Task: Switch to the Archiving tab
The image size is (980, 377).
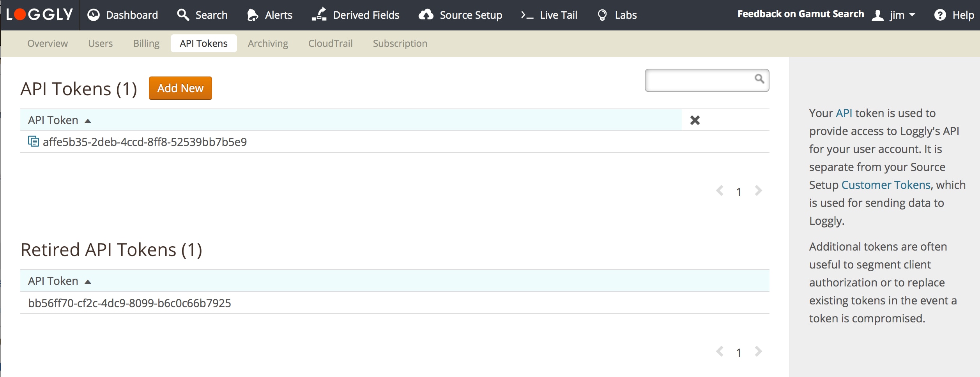Action: pyautogui.click(x=268, y=43)
